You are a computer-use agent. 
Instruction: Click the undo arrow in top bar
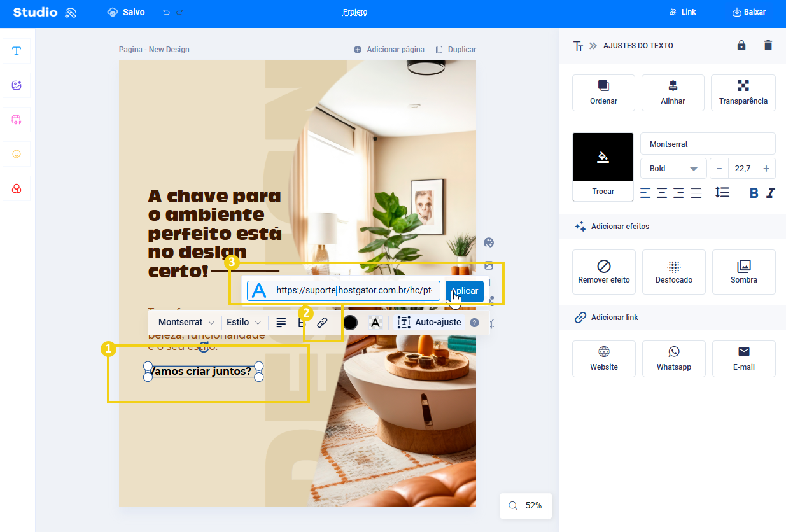click(166, 12)
